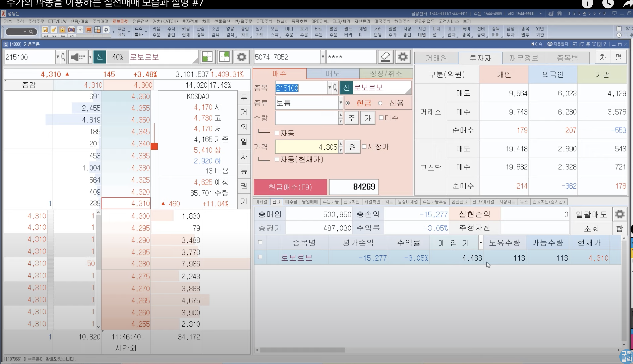
Task: Click the camera screenshot icon in toolbar
Action: click(71, 30)
